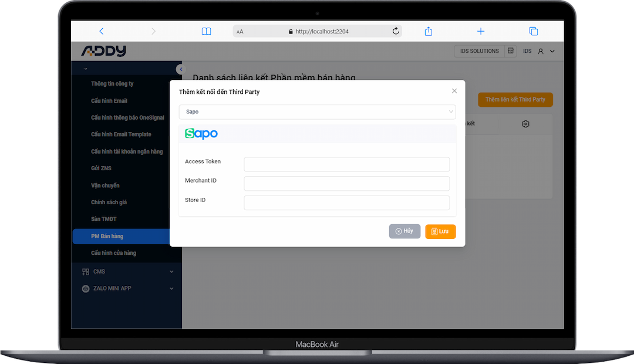Open the bookmarks book icon
The width and height of the screenshot is (634, 364).
click(x=206, y=31)
